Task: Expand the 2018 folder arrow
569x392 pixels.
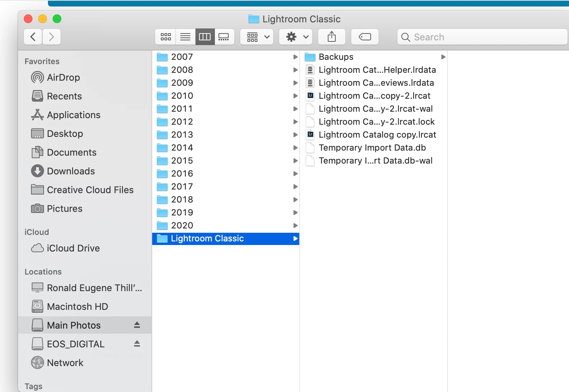Action: click(x=295, y=200)
